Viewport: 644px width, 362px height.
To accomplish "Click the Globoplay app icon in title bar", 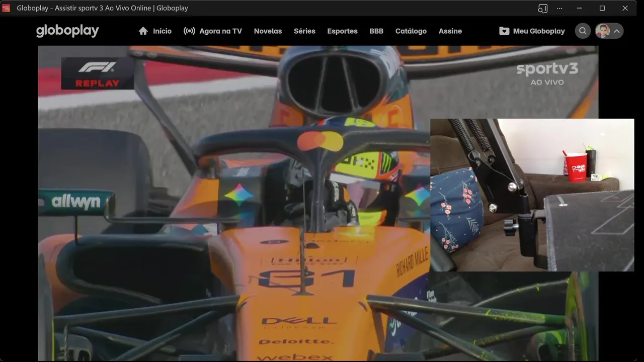I will [x=6, y=8].
